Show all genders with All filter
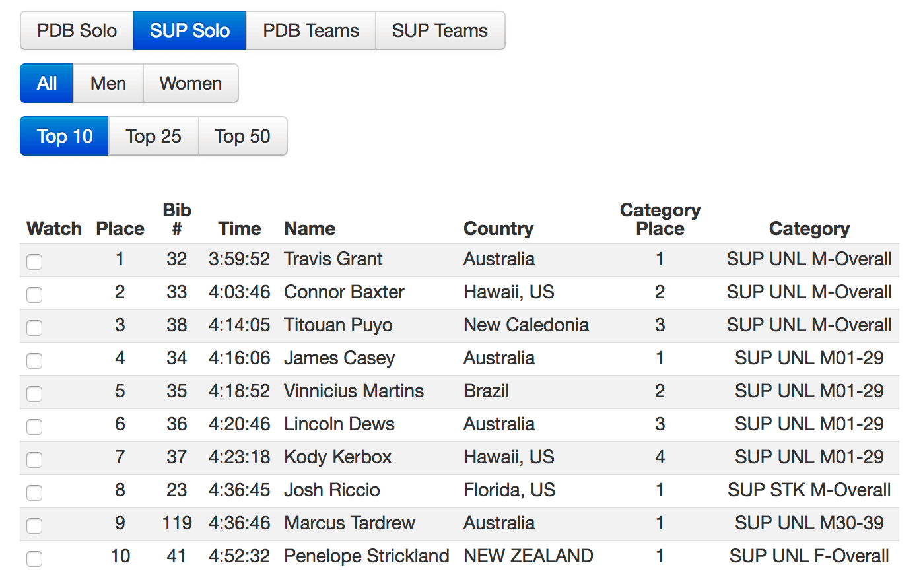The height and width of the screenshot is (588, 923). click(46, 83)
